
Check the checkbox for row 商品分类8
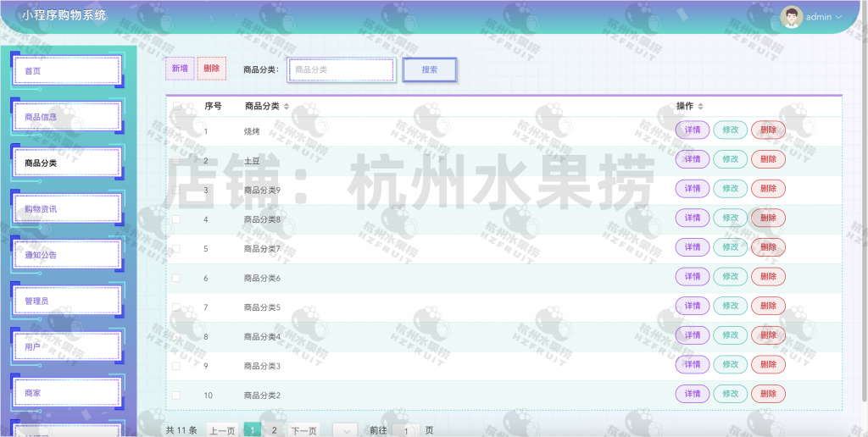(177, 219)
